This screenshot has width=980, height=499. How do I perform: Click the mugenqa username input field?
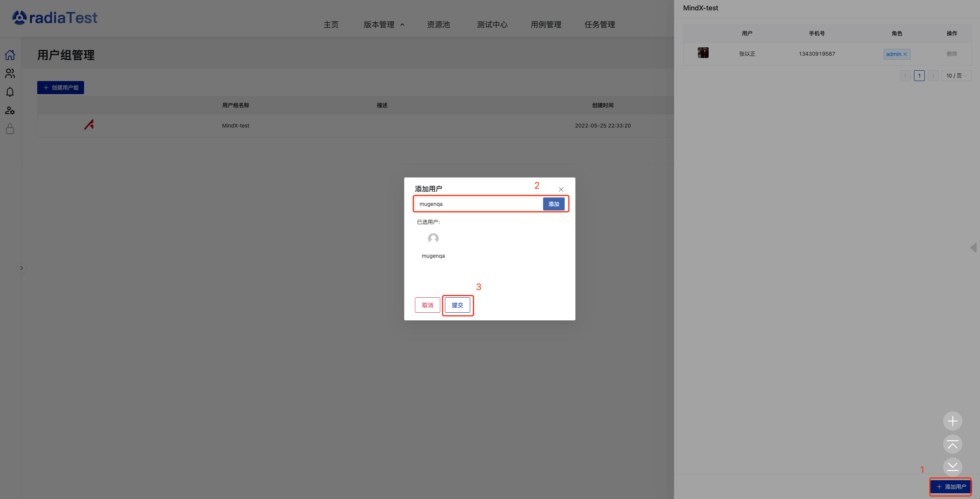pyautogui.click(x=478, y=204)
